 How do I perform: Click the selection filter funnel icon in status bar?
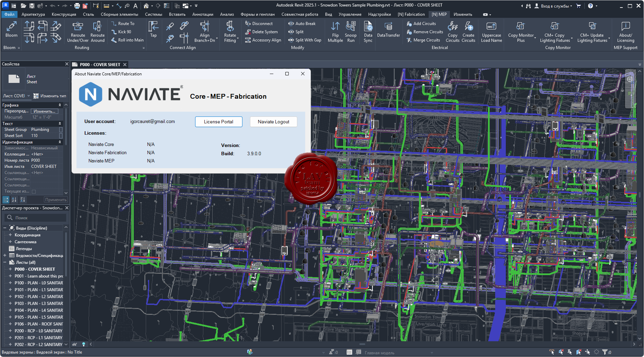pos(605,352)
